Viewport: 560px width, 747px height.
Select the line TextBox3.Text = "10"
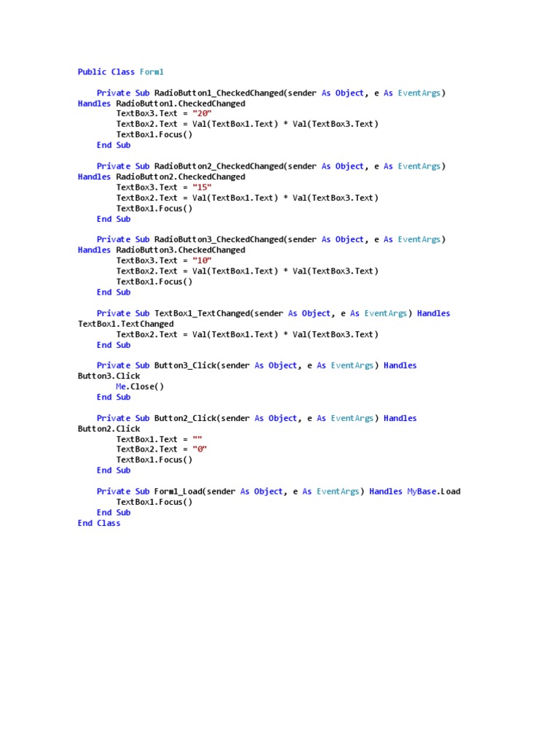pyautogui.click(x=164, y=260)
